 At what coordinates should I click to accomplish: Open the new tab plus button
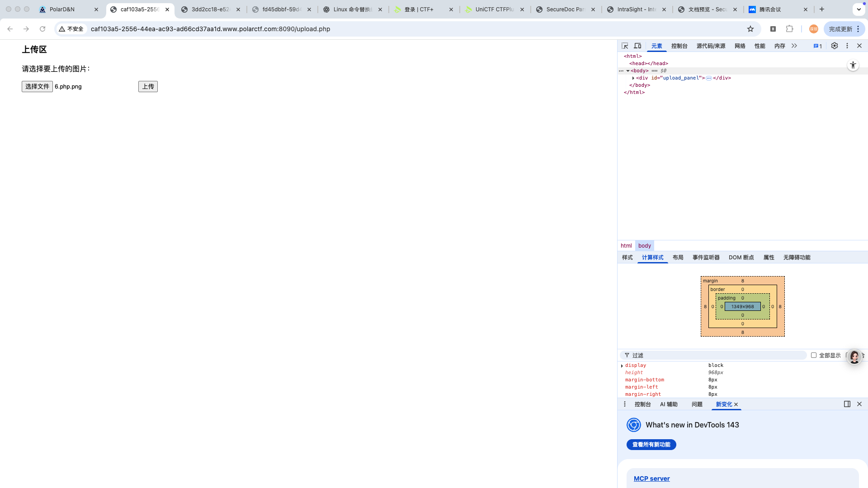coord(822,9)
